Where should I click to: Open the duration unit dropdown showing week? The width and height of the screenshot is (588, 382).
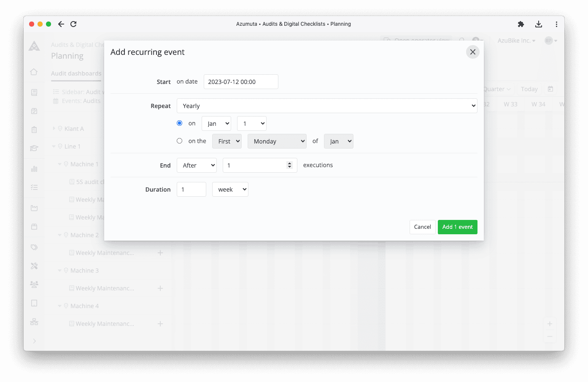[x=230, y=189]
